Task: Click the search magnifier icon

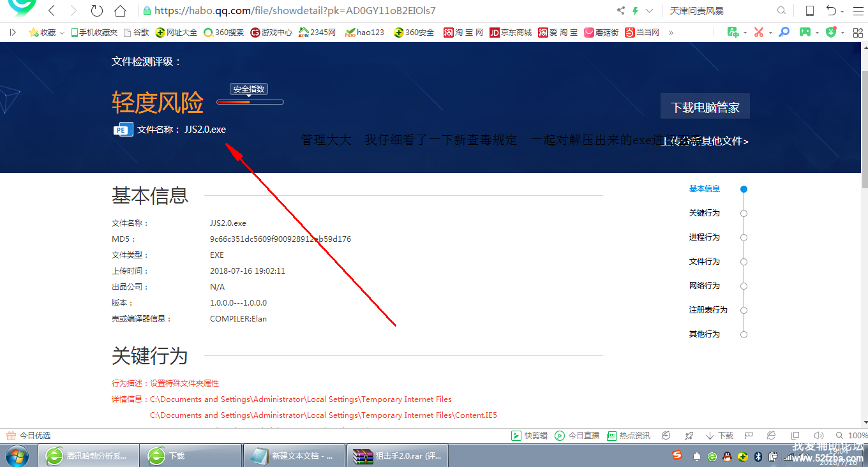Action: [x=781, y=11]
